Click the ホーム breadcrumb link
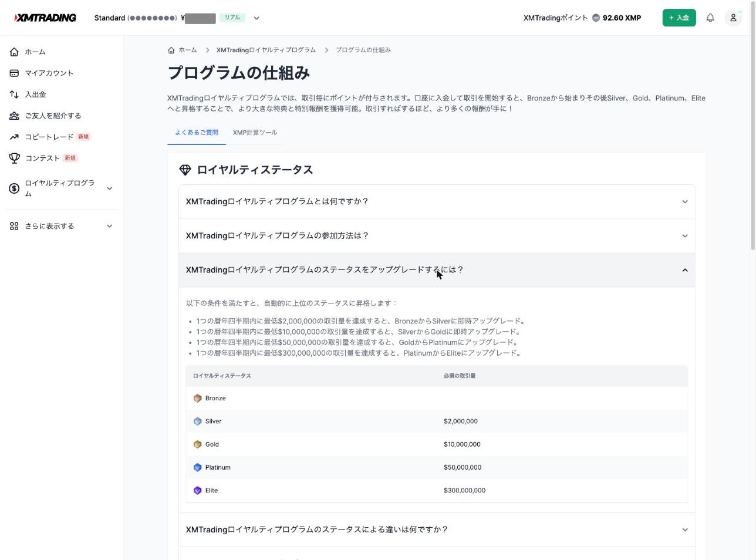This screenshot has width=756, height=560. (x=188, y=50)
